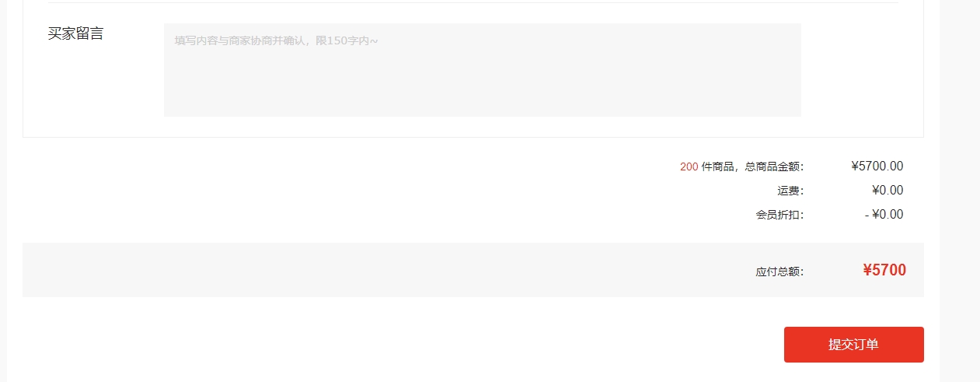
Task: Select the 会员折扣 discount label
Action: pyautogui.click(x=779, y=215)
